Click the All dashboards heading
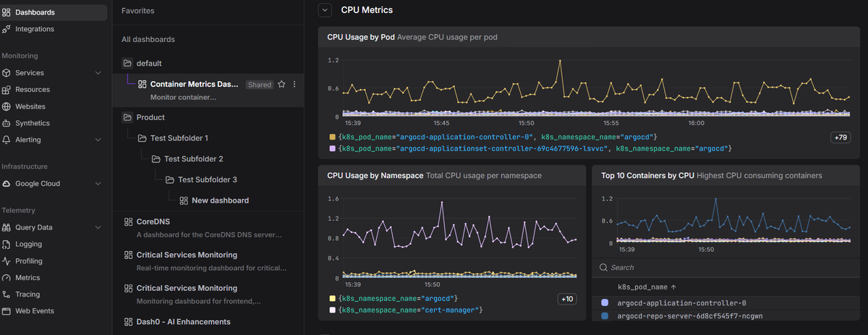The image size is (868, 335). (x=148, y=40)
